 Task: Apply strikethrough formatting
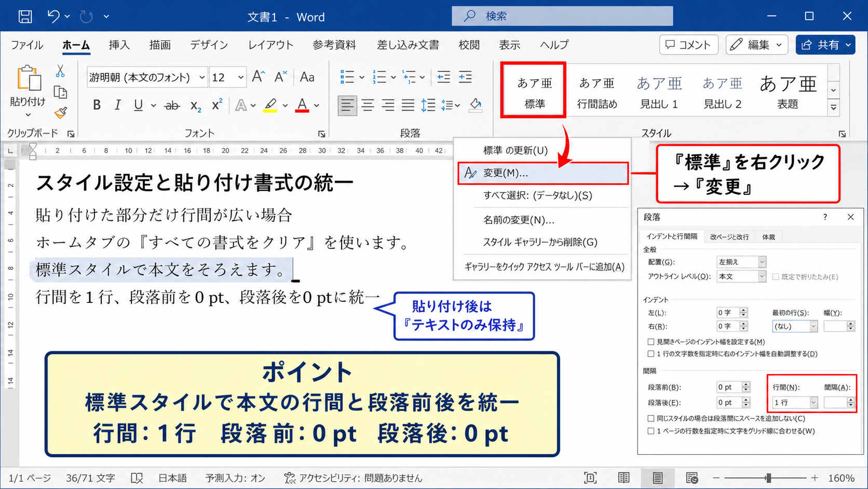coord(172,105)
